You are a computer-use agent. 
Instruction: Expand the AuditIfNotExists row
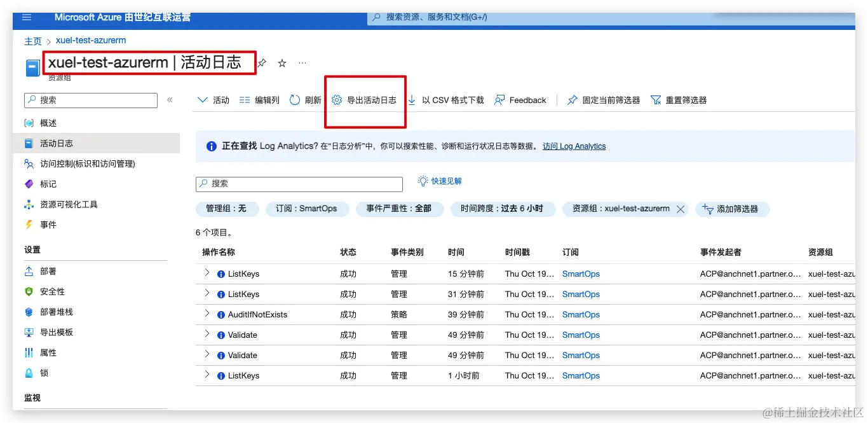click(207, 314)
